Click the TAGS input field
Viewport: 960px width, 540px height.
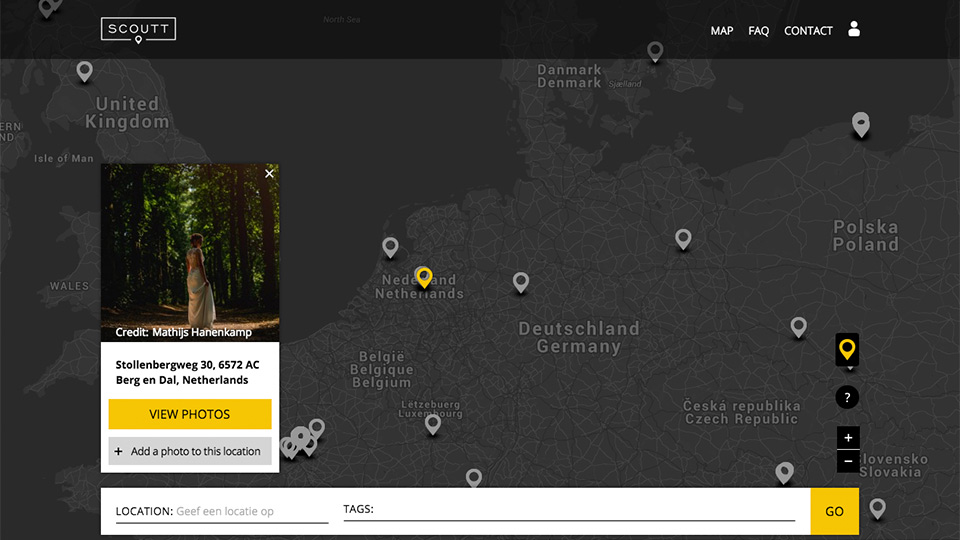point(569,509)
